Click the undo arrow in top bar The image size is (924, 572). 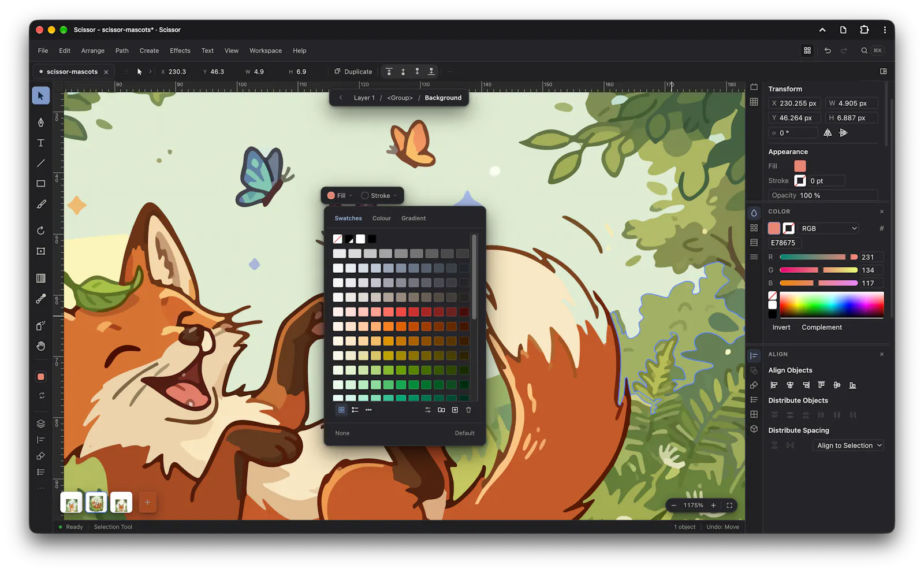click(828, 51)
